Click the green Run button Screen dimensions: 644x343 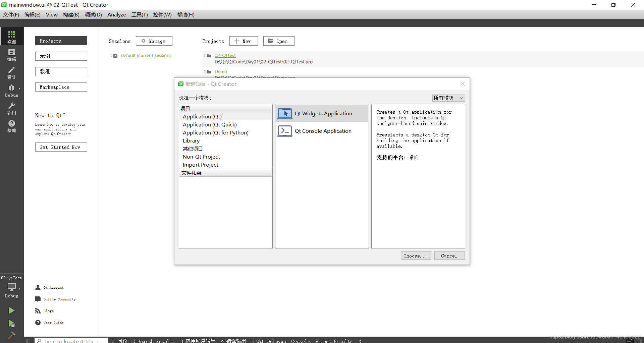click(x=11, y=310)
